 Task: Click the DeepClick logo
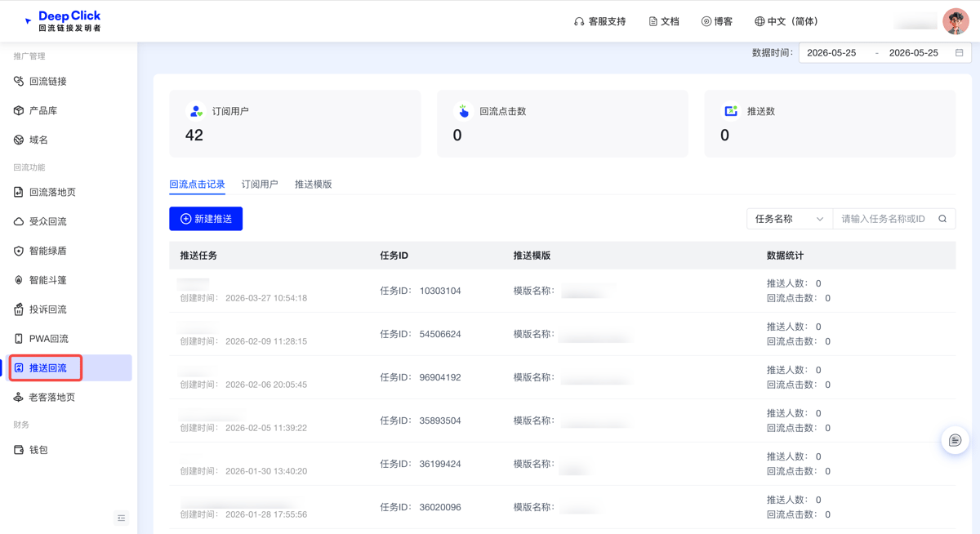tap(63, 21)
